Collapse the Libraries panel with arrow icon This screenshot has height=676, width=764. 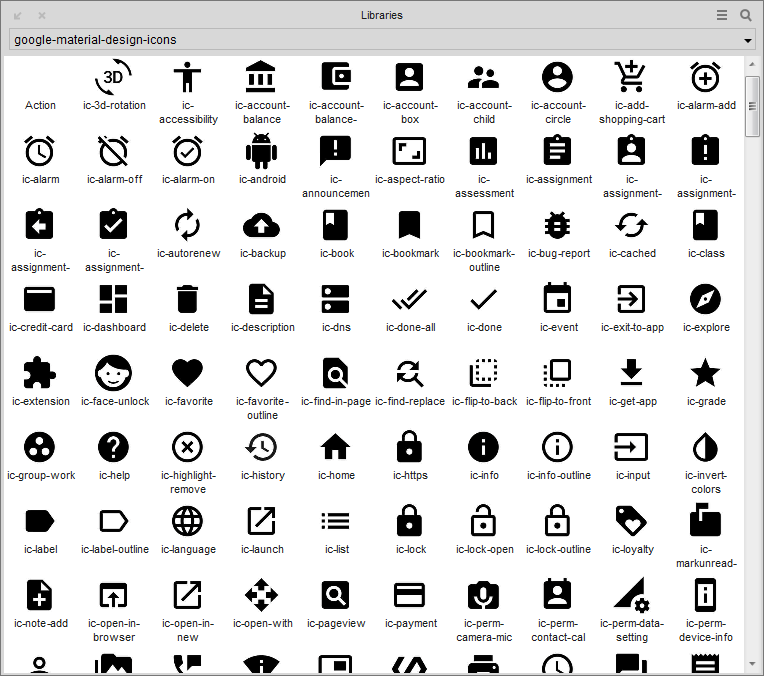click(x=18, y=16)
